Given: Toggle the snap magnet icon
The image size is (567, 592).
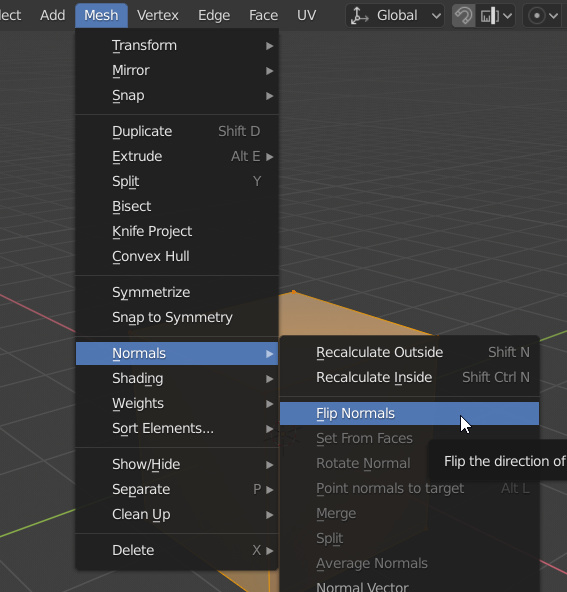Looking at the screenshot, I should 464,16.
